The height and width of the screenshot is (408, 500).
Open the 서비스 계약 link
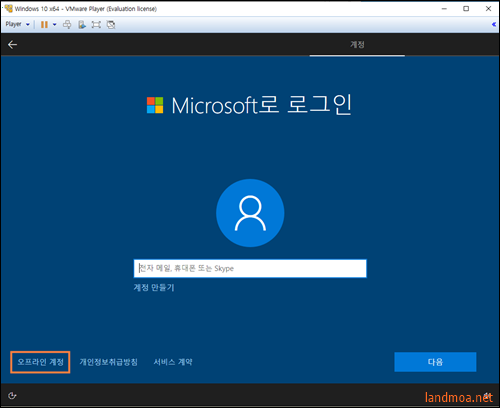tap(173, 362)
